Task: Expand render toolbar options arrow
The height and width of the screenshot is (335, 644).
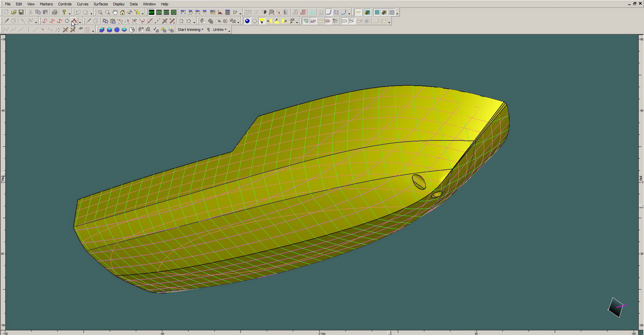Action: pos(297,22)
